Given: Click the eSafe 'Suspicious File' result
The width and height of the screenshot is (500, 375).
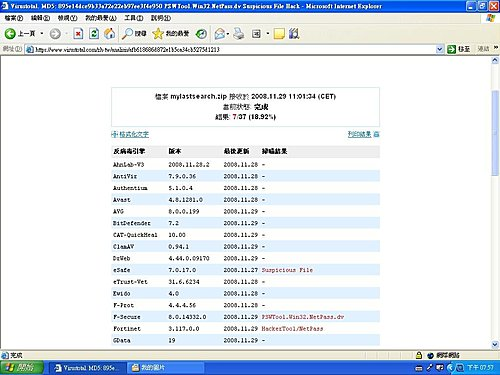Looking at the screenshot, I should click(x=287, y=270).
